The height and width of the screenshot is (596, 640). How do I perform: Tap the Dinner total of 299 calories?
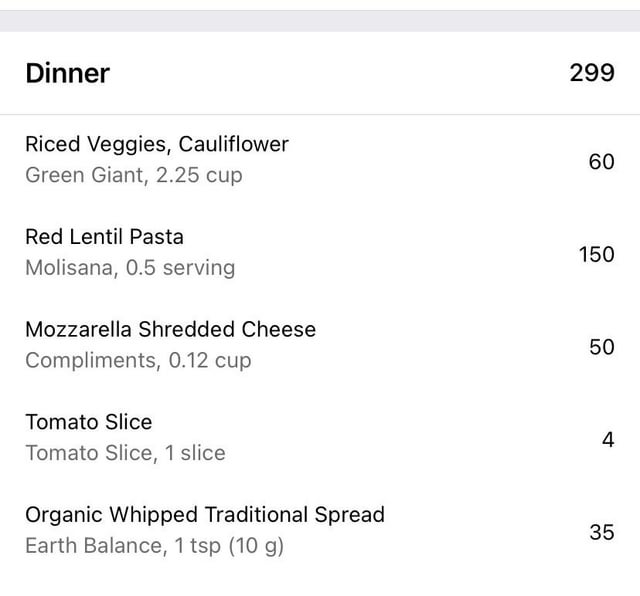click(592, 73)
